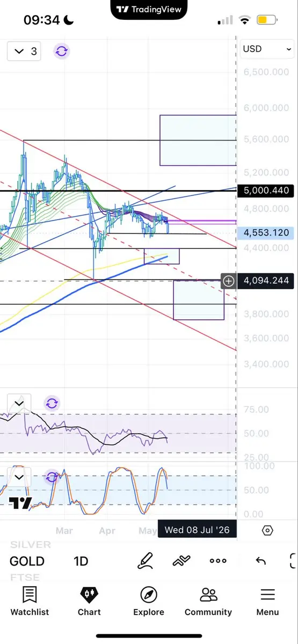
Task: Open the indicators icon in bottom toolbar
Action: point(182,561)
